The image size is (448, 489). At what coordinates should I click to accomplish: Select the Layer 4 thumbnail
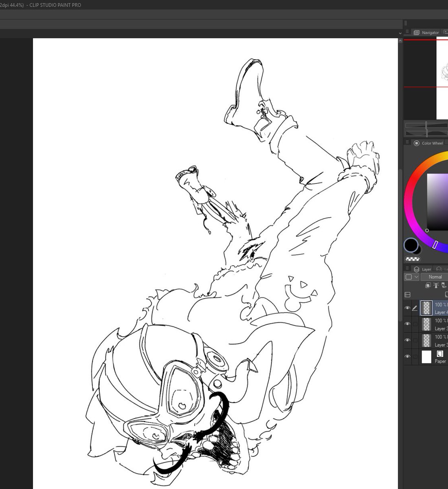point(426,308)
